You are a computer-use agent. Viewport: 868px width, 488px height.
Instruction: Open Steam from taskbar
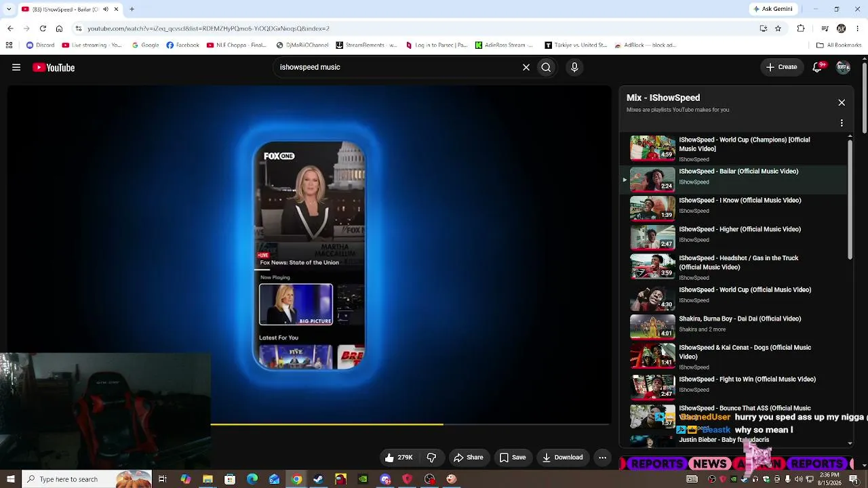318,479
